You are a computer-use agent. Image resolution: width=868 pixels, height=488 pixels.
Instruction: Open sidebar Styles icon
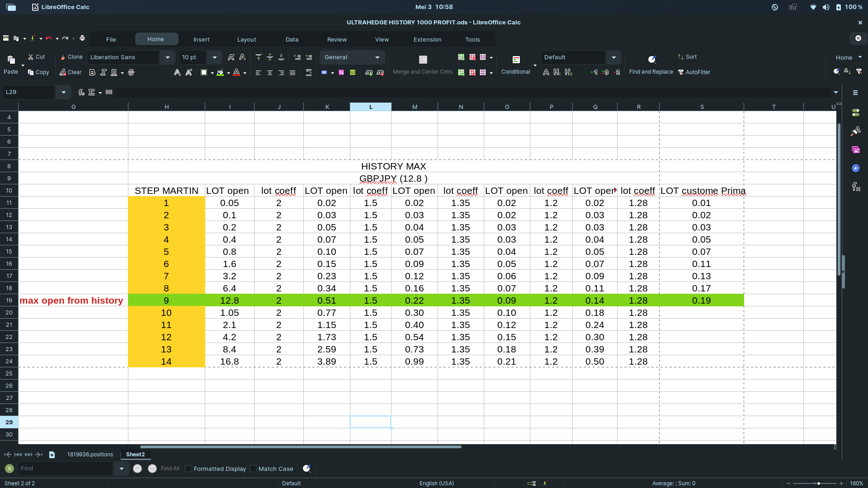point(856,131)
